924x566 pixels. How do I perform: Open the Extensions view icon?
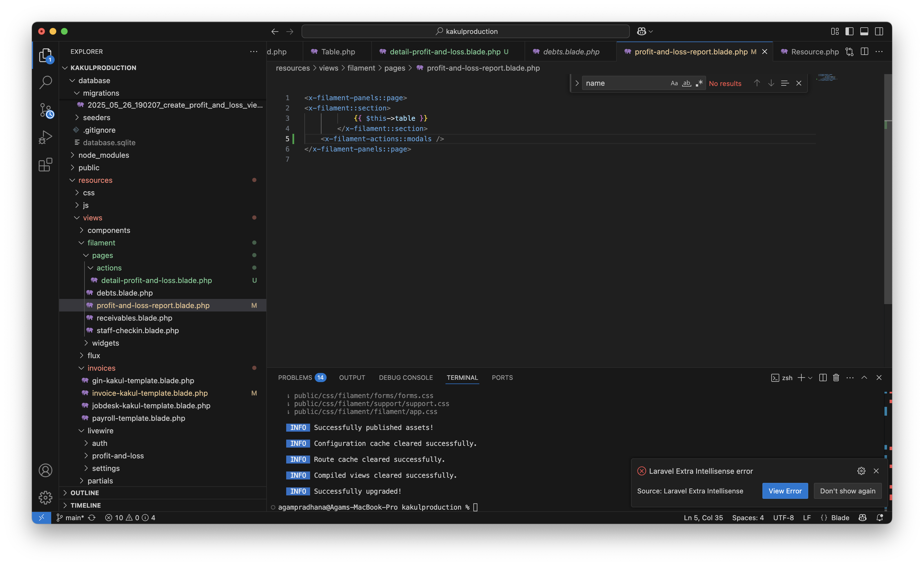(x=46, y=165)
